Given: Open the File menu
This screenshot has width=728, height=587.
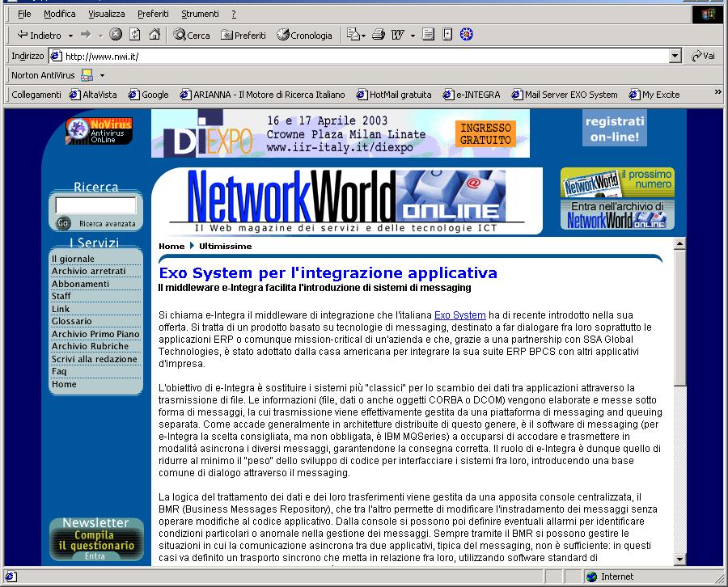Looking at the screenshot, I should [24, 14].
